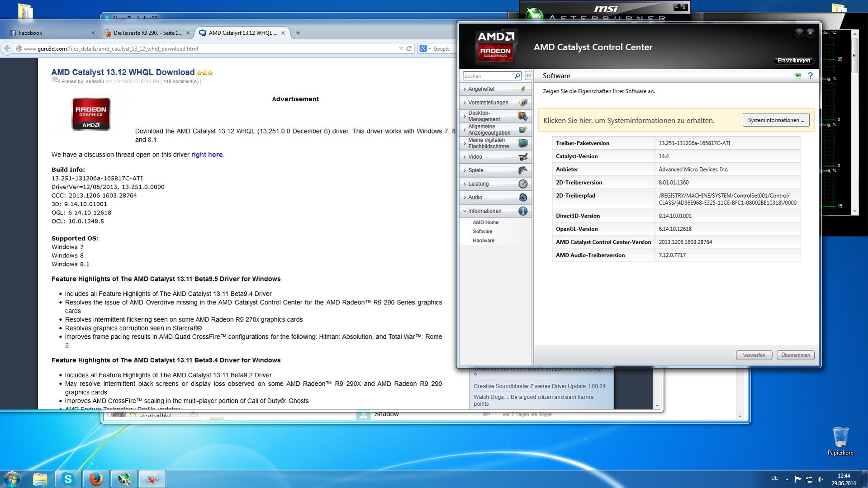Click the Übernehmen button
This screenshot has height=488, width=868.
[x=795, y=355]
